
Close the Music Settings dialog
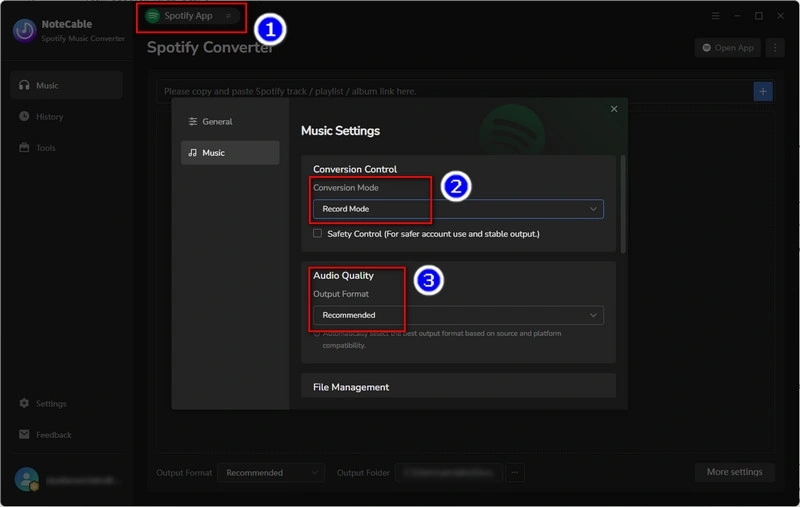point(614,109)
